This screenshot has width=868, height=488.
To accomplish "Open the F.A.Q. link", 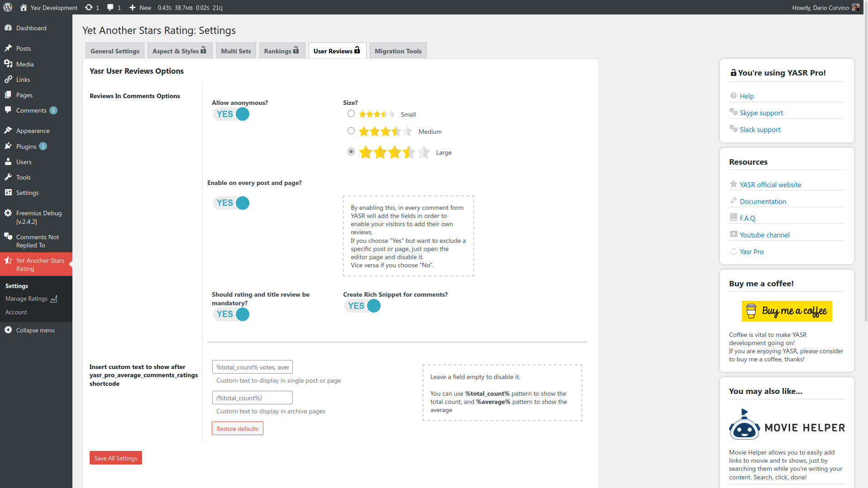I will 748,218.
